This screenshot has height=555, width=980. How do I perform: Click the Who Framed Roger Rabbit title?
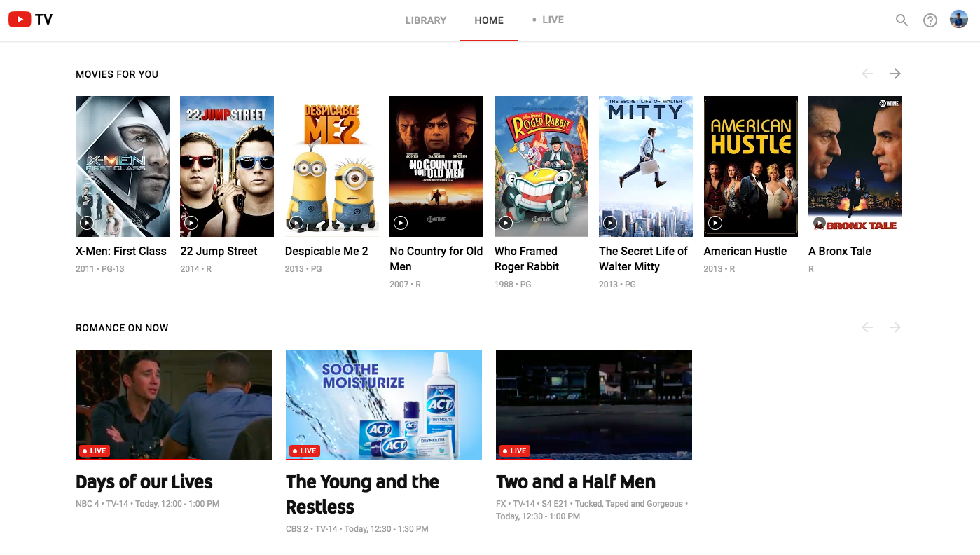[x=527, y=259]
